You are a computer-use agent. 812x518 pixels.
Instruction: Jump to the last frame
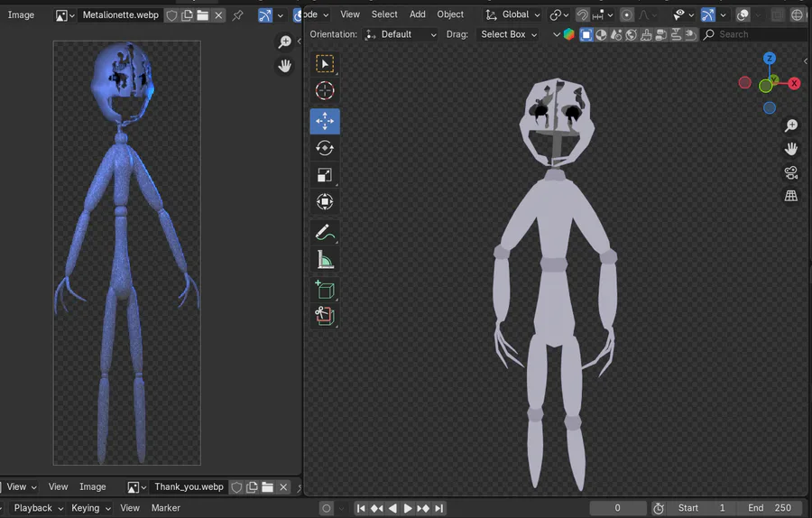tap(439, 508)
